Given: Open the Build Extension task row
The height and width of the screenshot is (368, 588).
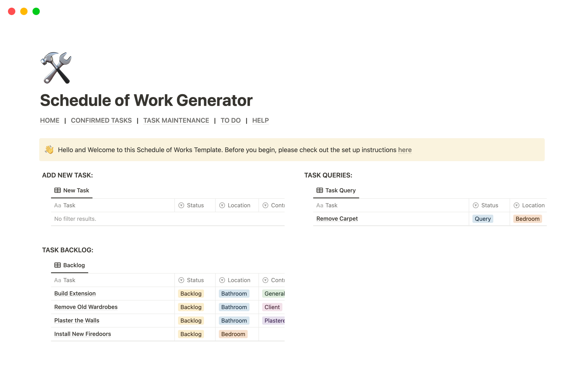Looking at the screenshot, I should [75, 293].
